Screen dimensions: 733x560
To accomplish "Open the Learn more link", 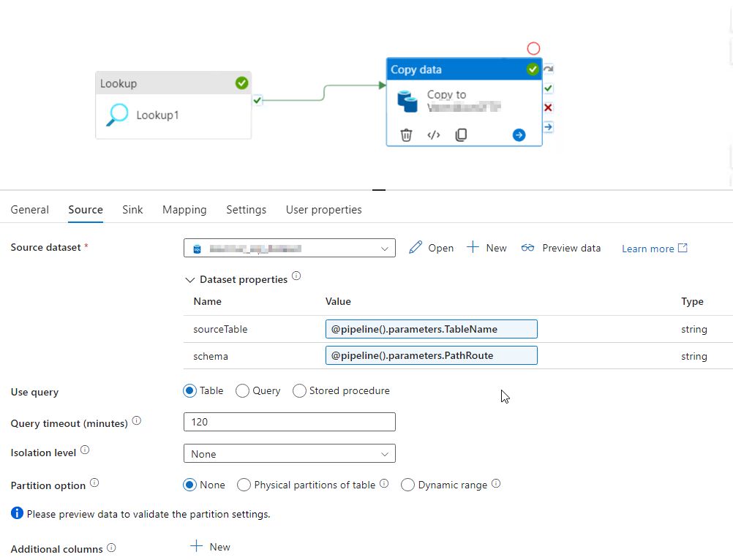I will (x=654, y=249).
